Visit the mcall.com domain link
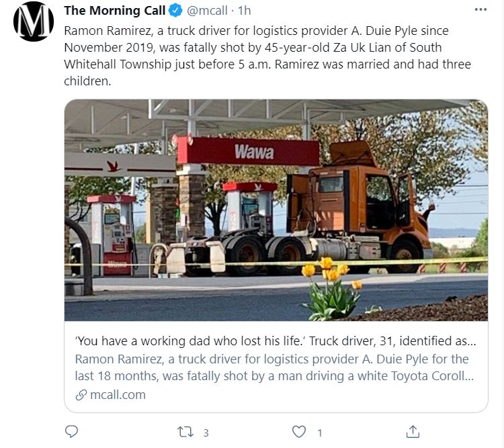The image size is (504, 448). coord(118,395)
